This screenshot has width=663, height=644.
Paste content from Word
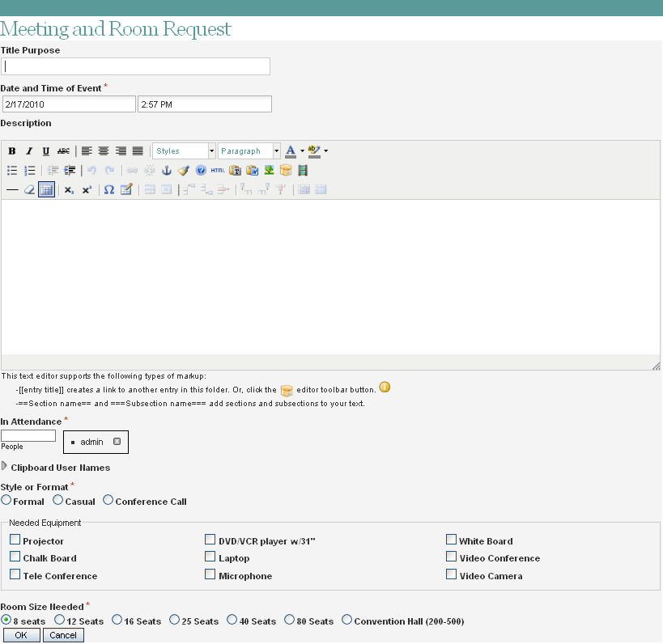252,170
